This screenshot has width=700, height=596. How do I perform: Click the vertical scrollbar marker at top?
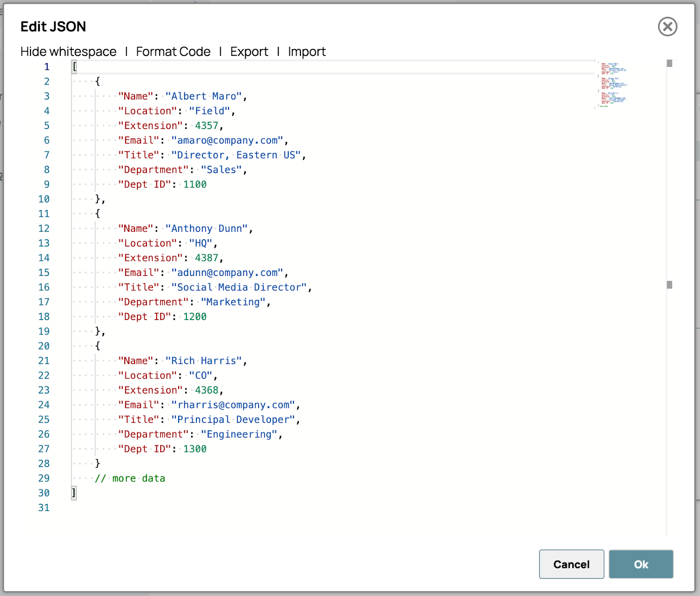point(669,64)
